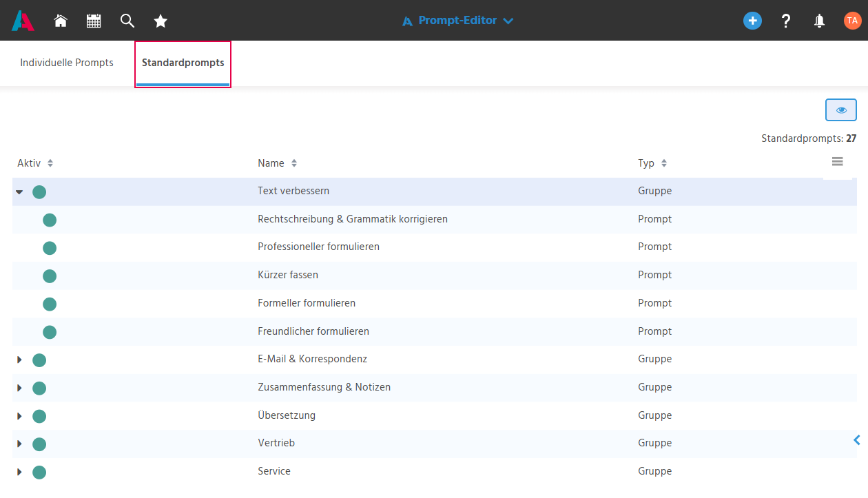Expand the Übersetzung group

(19, 417)
